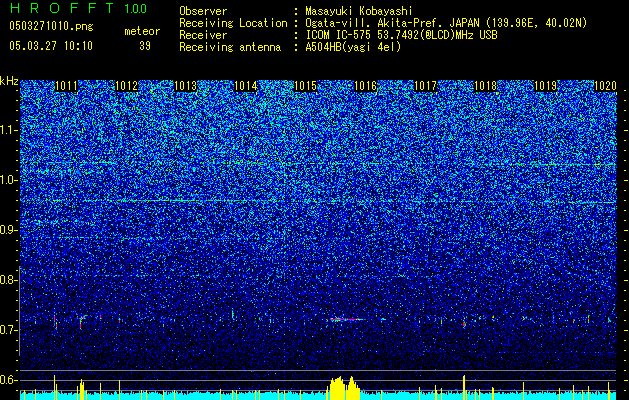
Task: Click the 1011 time marker
Action: point(66,86)
